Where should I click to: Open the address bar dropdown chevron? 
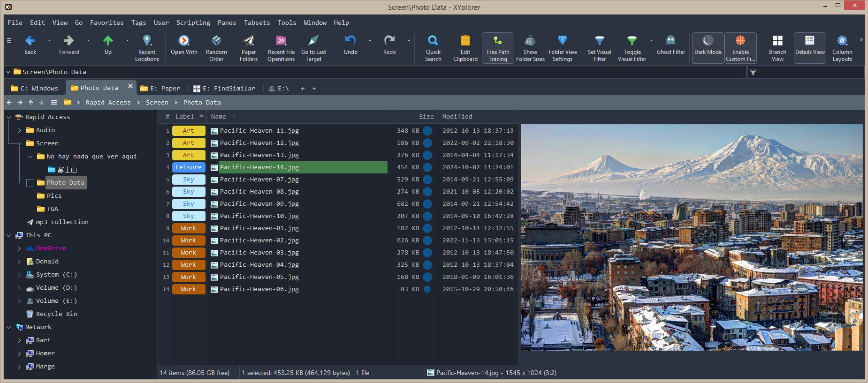8,72
